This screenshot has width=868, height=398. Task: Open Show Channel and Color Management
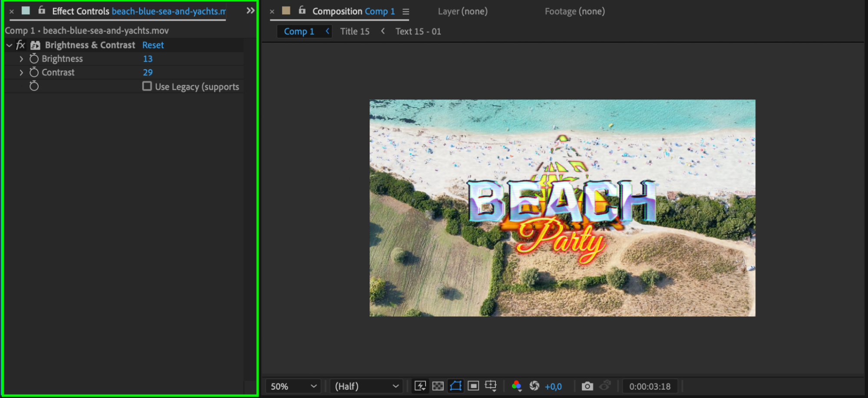click(x=516, y=386)
